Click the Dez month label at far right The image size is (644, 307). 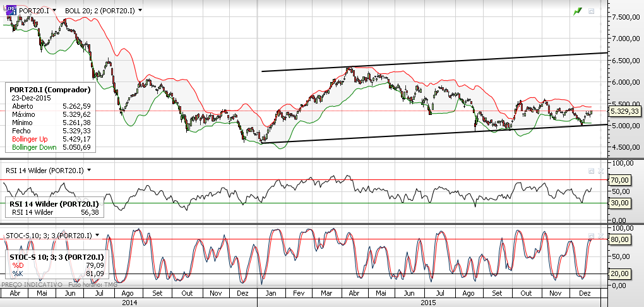(585, 294)
